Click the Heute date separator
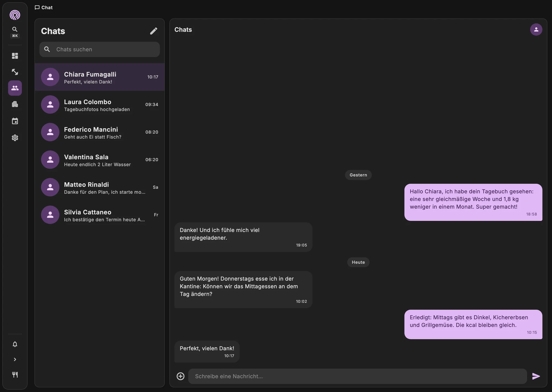Screen dimensions: 552x392 point(358,262)
